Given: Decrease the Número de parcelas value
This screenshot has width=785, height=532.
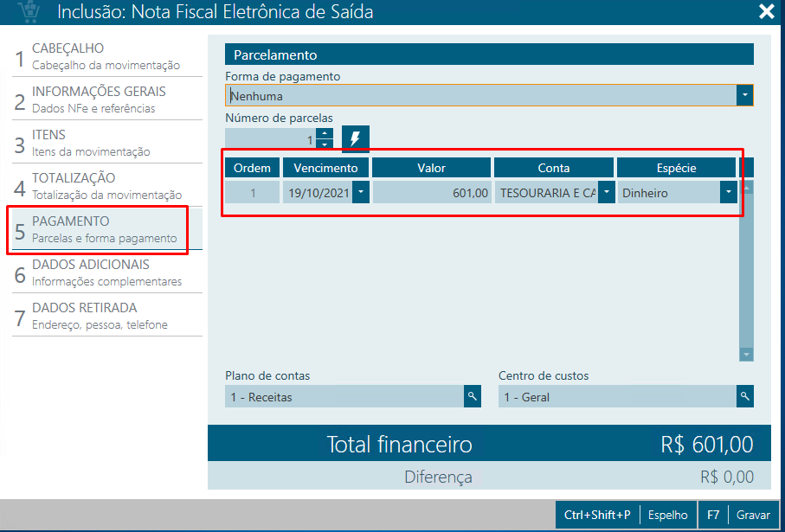Looking at the screenshot, I should pos(325,144).
